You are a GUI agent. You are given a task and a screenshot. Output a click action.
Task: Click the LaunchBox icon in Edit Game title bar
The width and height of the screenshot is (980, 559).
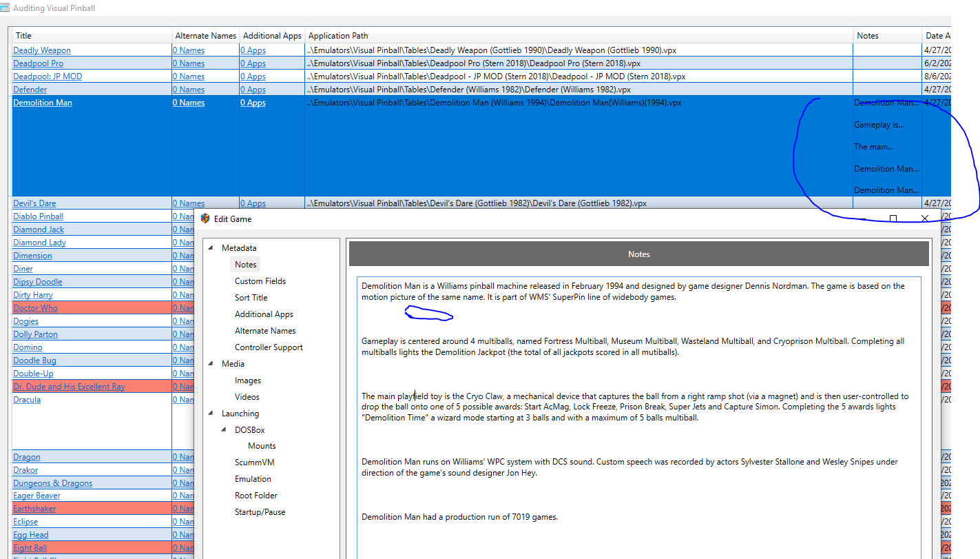[205, 218]
